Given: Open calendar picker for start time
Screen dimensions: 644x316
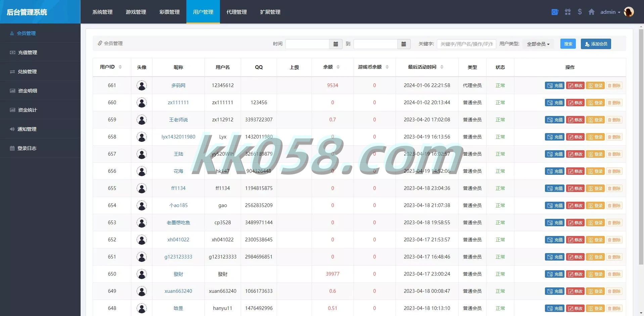Looking at the screenshot, I should pyautogui.click(x=335, y=44).
